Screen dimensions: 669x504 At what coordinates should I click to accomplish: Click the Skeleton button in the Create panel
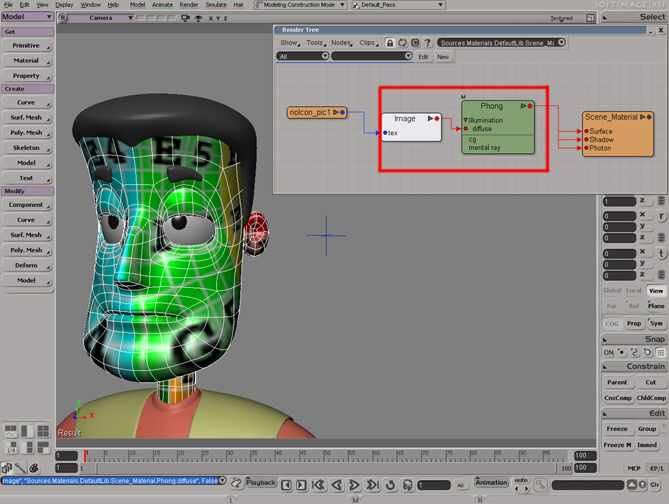click(27, 147)
